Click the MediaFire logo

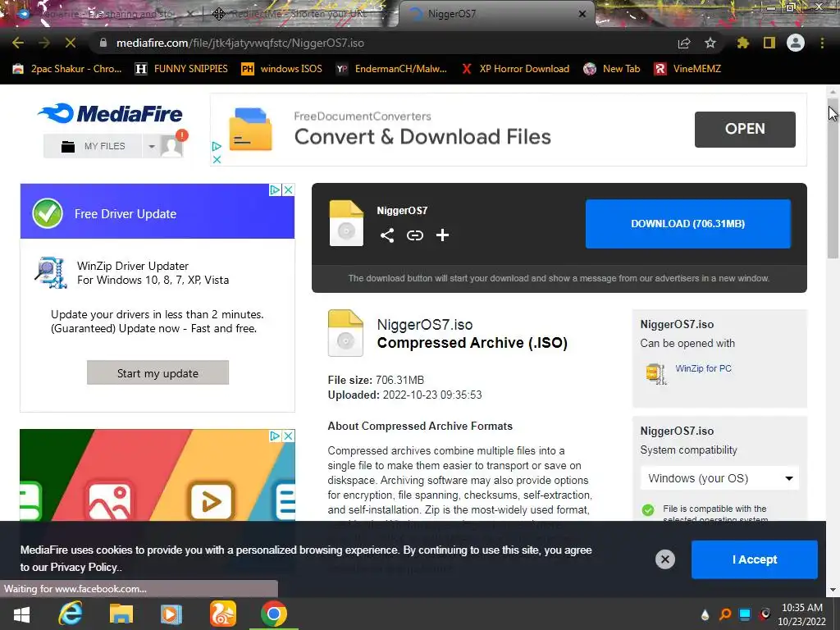tap(111, 113)
